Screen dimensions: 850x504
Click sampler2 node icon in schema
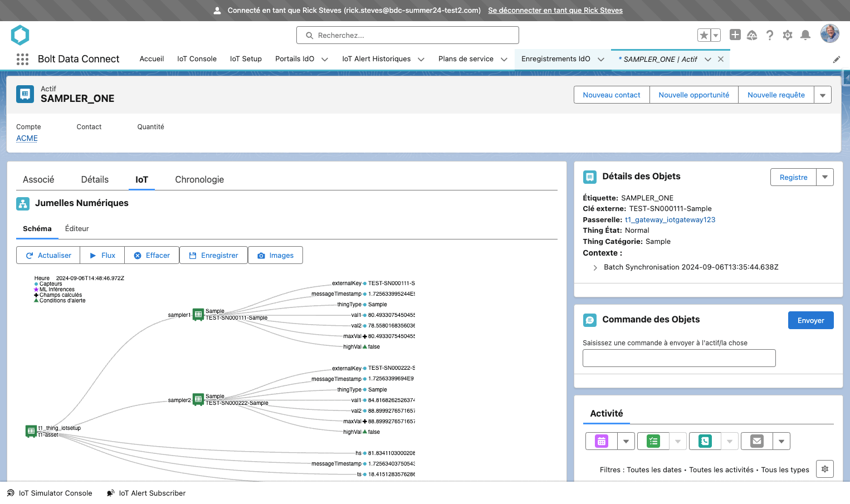click(198, 399)
